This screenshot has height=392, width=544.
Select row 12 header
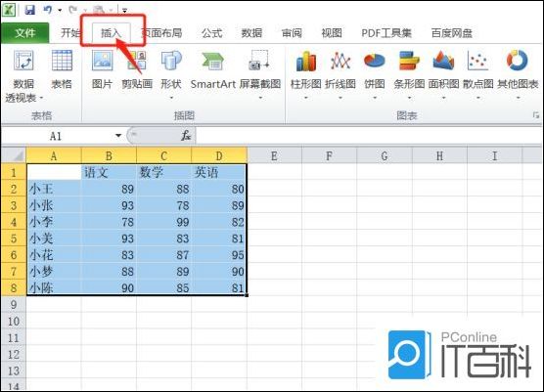pyautogui.click(x=14, y=354)
